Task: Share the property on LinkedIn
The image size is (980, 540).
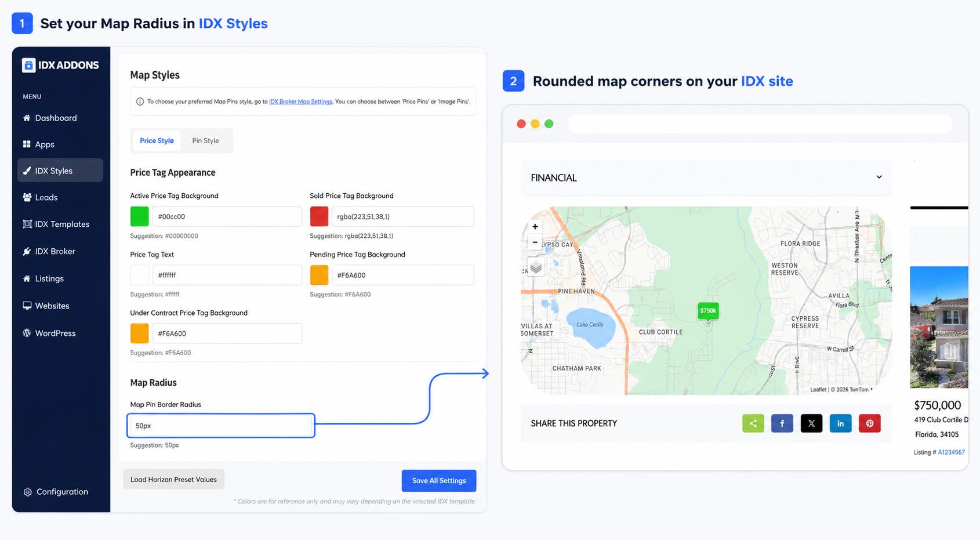Action: [840, 423]
